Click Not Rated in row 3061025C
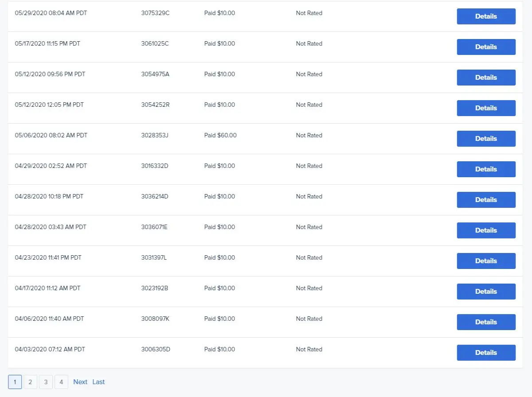The width and height of the screenshot is (532, 397). (309, 44)
